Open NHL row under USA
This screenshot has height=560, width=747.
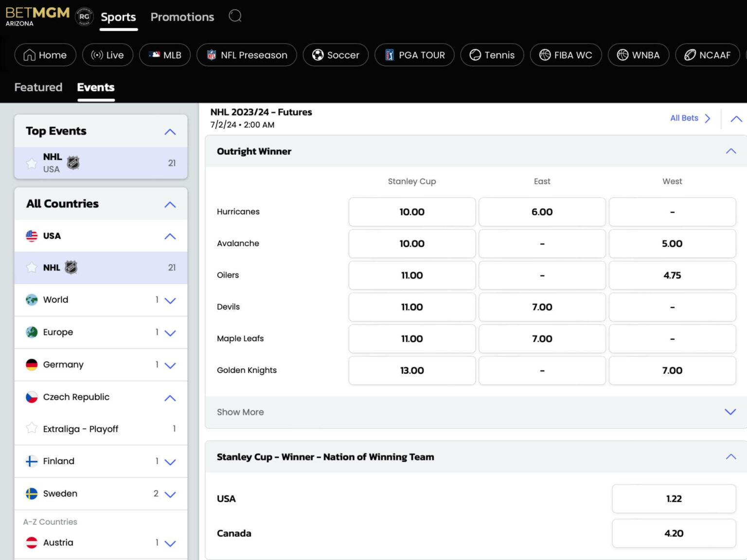(x=101, y=268)
